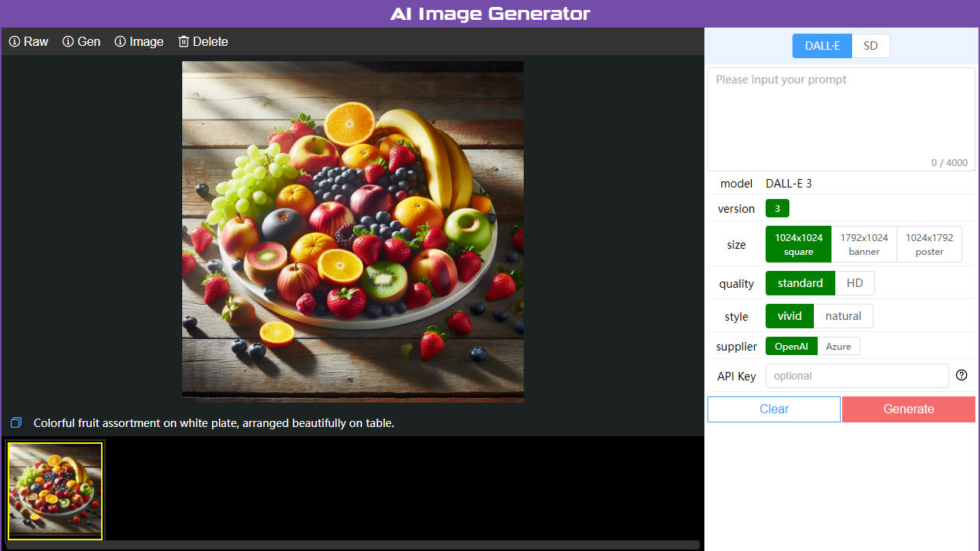Click the version 3 badge
980x551 pixels.
pos(777,207)
